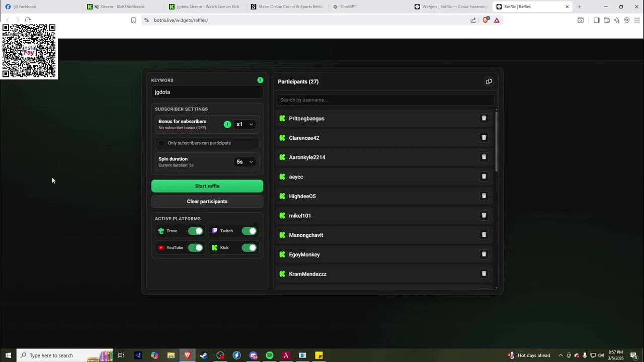Toggle the Kick platform switch
This screenshot has height=362, width=644.
tap(249, 247)
